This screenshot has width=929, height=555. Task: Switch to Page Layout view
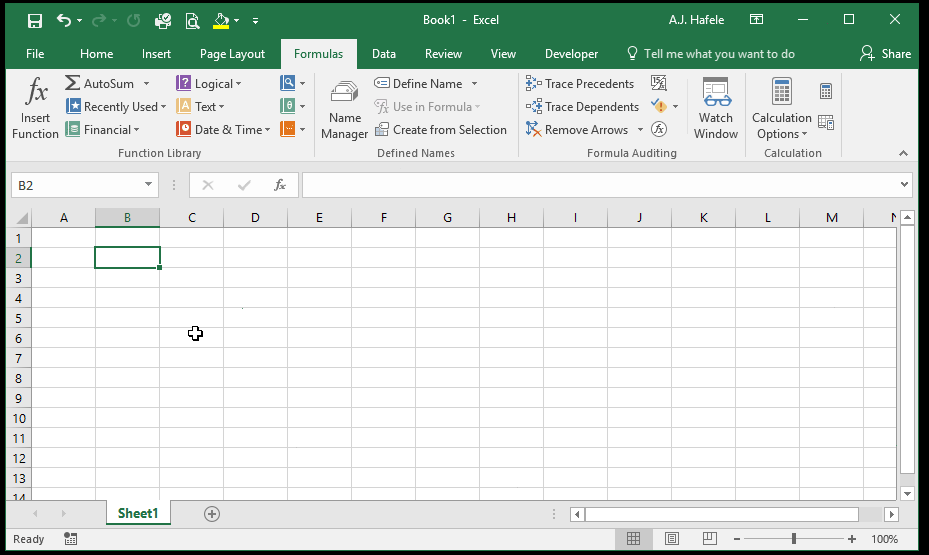[671, 538]
